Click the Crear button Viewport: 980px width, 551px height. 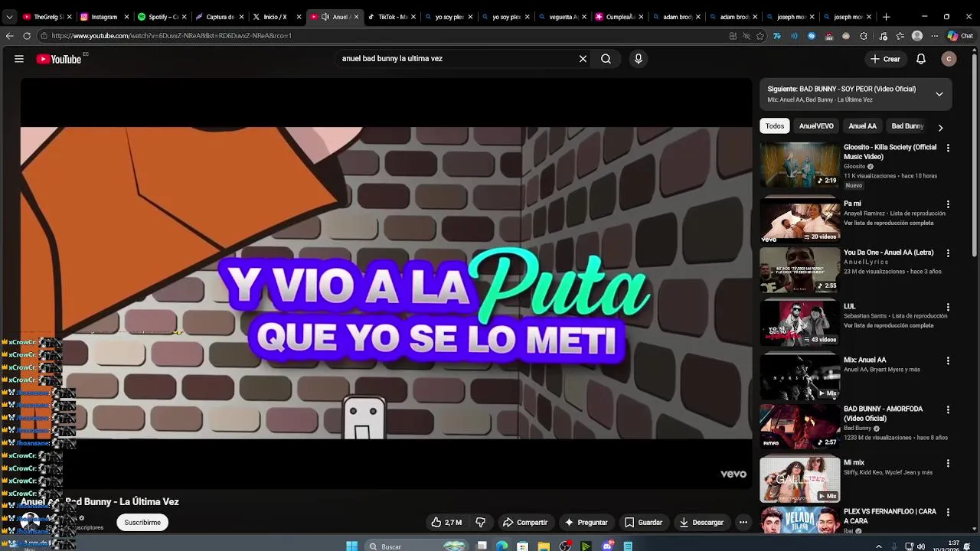(x=885, y=59)
